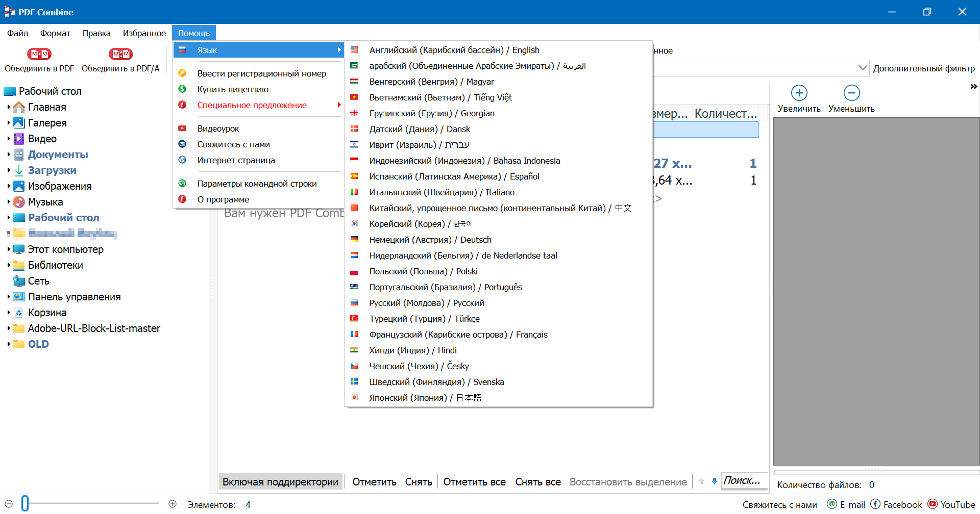Click the Сеть network icon
Viewport: 980px width, 514px height.
pos(19,281)
